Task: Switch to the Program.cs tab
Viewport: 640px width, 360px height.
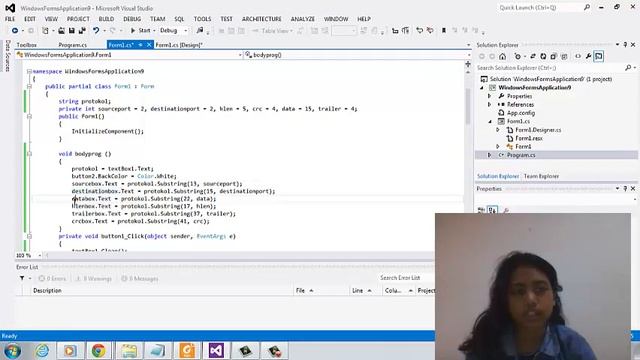Action: 73,45
